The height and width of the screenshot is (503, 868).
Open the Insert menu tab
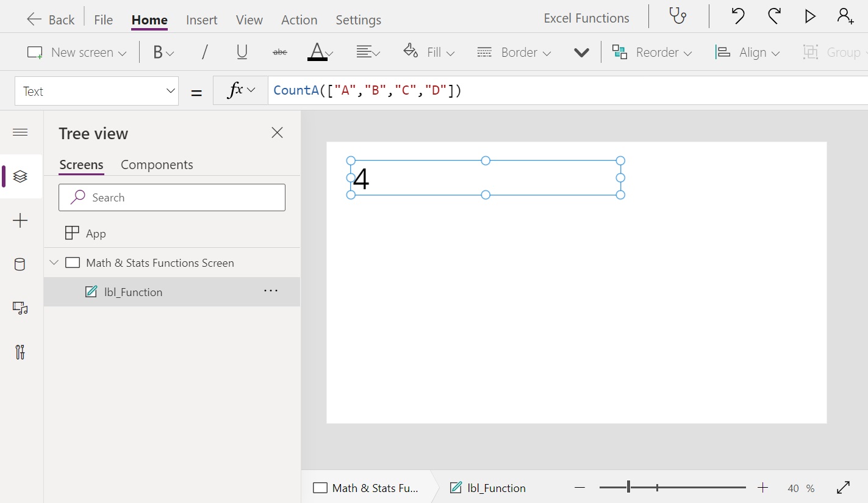[x=201, y=20]
